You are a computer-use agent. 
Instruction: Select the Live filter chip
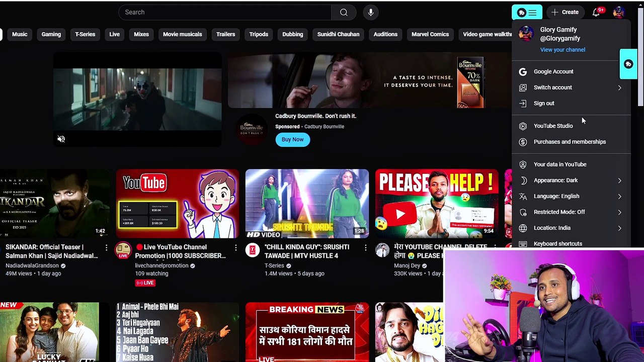[115, 34]
